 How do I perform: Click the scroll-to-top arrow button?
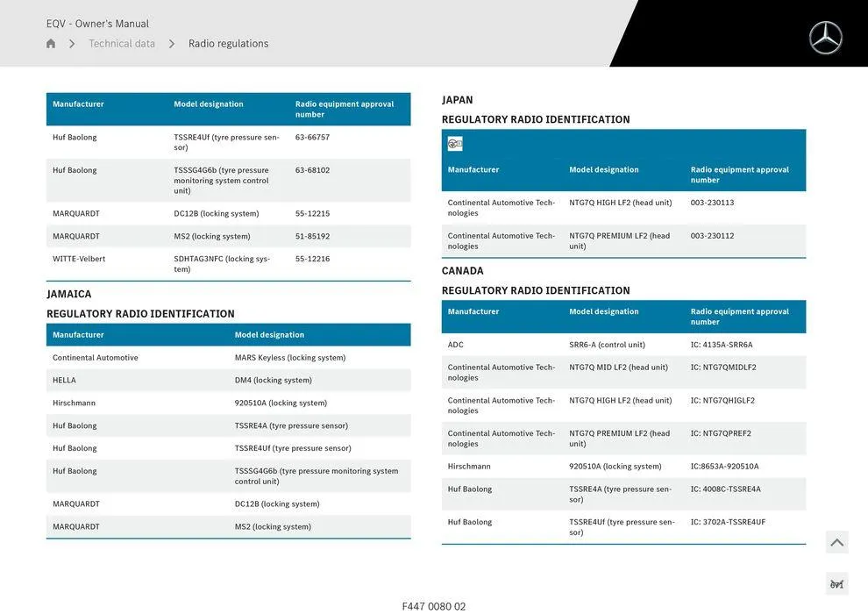[x=837, y=541]
